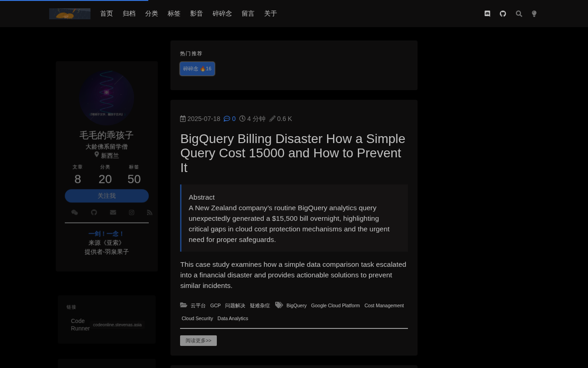Screen dimensions: 588x368
Task: Open the Instagram icon in profile card
Action: tap(131, 212)
